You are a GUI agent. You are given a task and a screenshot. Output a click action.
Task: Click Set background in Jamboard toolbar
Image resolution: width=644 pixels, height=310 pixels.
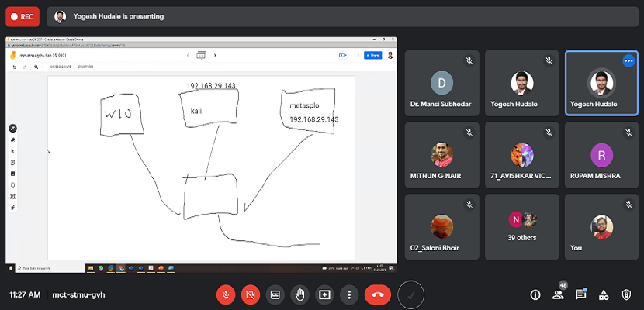(61, 67)
